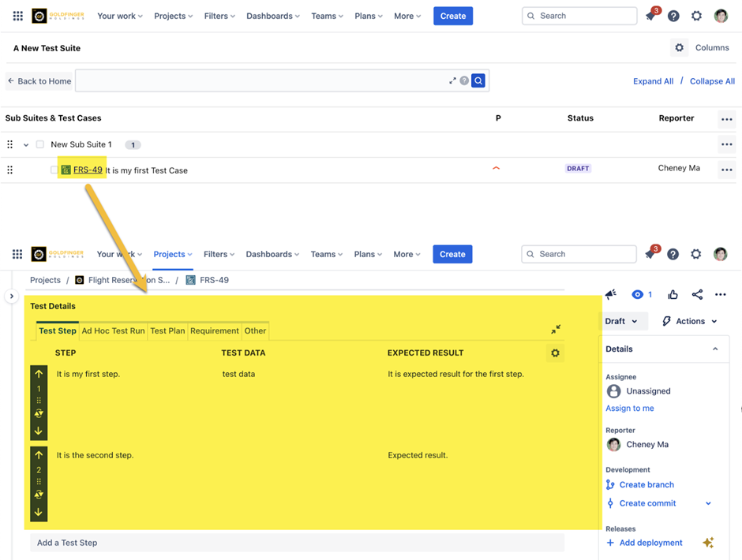The image size is (742, 560).
Task: Collapse the Test Details panel using the shrink icon
Action: 556,330
